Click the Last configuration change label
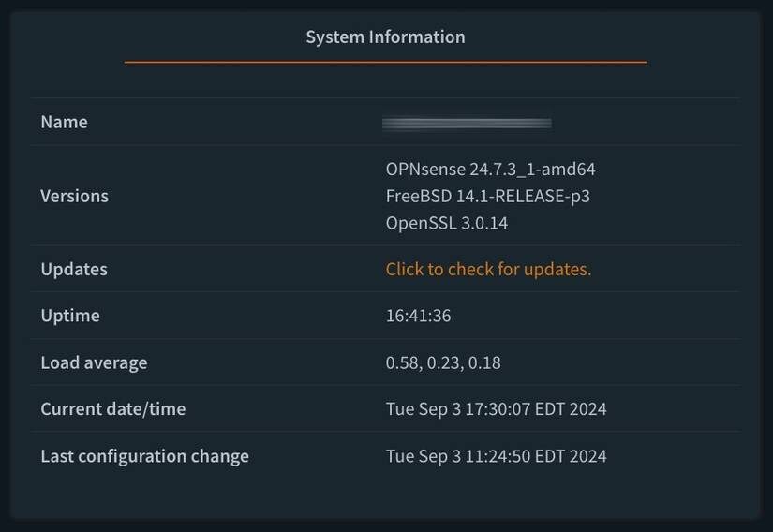The width and height of the screenshot is (773, 532). (x=144, y=456)
